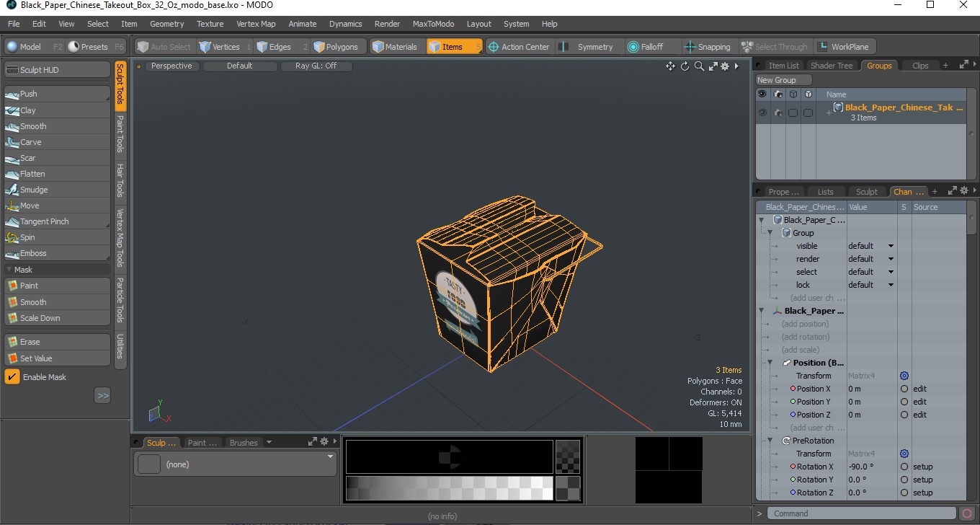Viewport: 980px width, 525px height.
Task: Click the grayscale gradient strip
Action: point(449,488)
